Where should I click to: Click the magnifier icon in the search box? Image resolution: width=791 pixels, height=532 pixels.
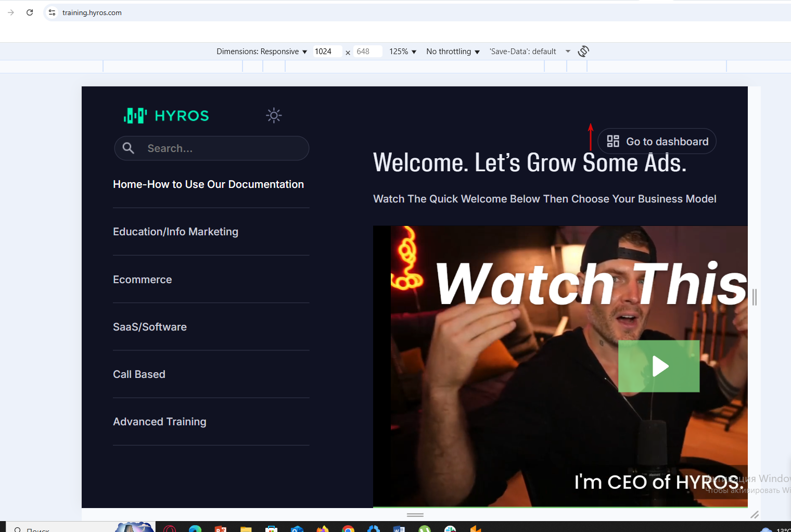pyautogui.click(x=129, y=148)
